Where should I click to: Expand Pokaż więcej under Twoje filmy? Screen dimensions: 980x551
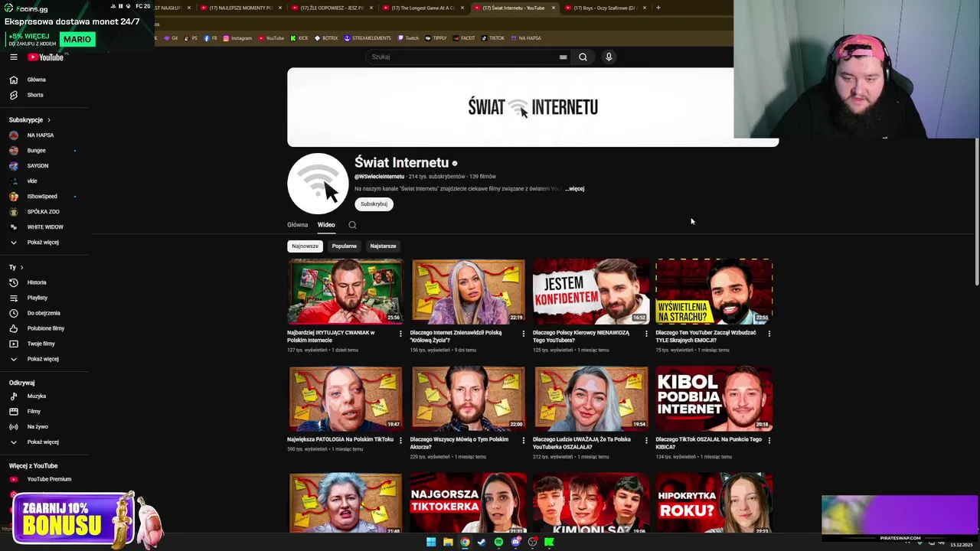[44, 359]
